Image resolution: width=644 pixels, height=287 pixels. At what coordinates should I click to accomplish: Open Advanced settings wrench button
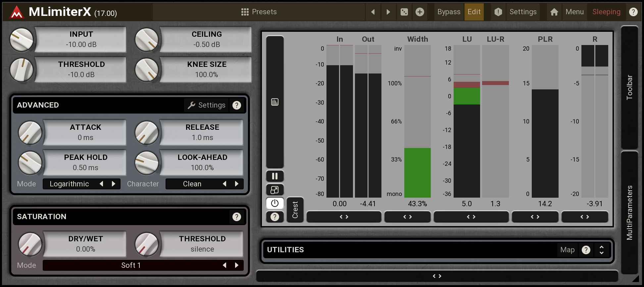coord(206,105)
